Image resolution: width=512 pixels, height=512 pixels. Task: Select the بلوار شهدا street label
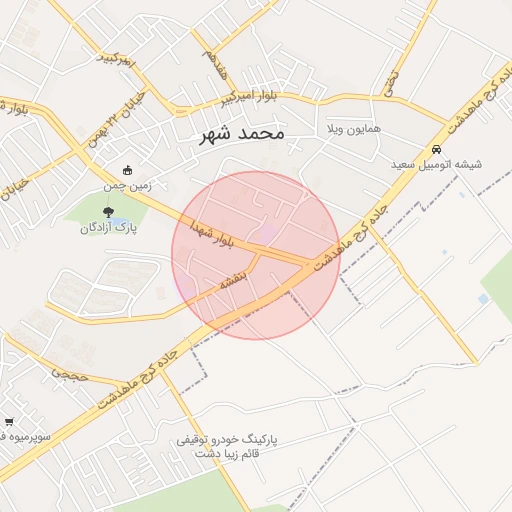click(212, 234)
